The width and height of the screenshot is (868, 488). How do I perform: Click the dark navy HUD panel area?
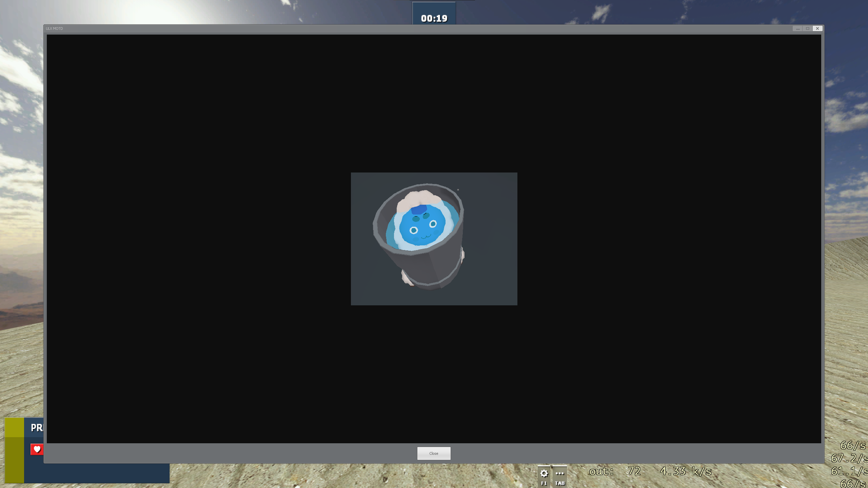[x=102, y=473]
